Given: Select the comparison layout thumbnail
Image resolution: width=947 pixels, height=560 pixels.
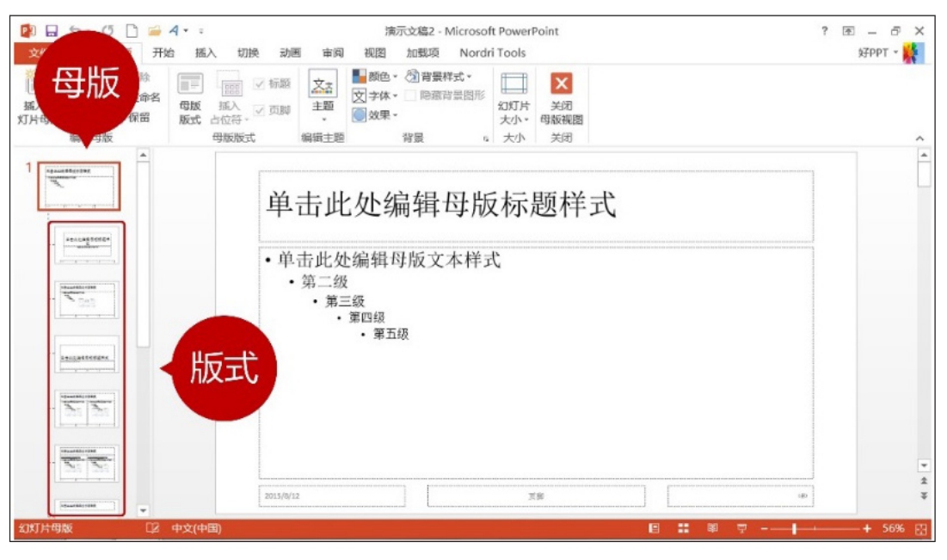Looking at the screenshot, I should 86,463.
